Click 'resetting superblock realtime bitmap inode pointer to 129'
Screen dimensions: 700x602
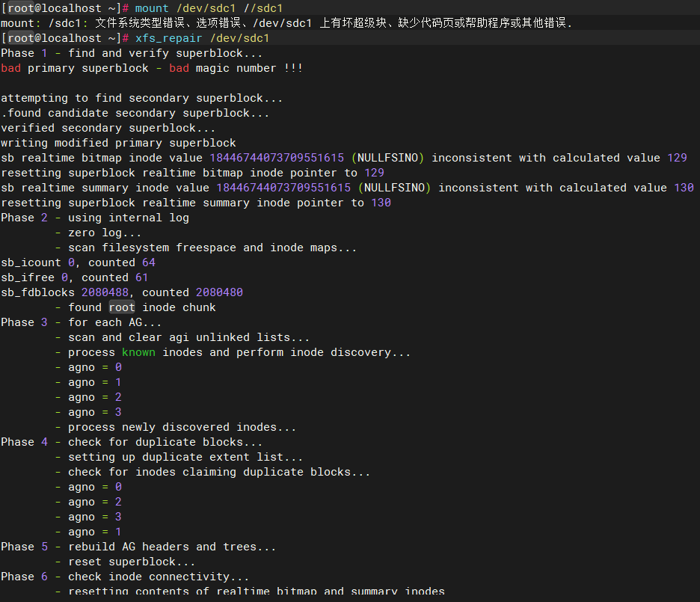[x=192, y=173]
